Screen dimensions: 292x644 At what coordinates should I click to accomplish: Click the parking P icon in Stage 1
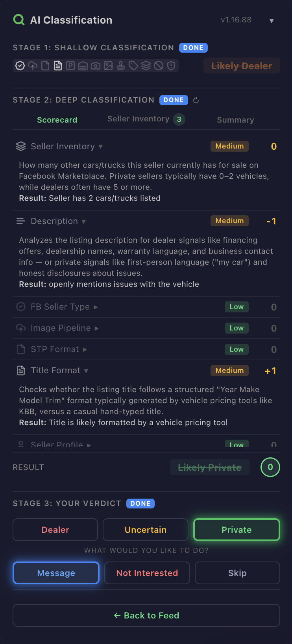pos(70,66)
